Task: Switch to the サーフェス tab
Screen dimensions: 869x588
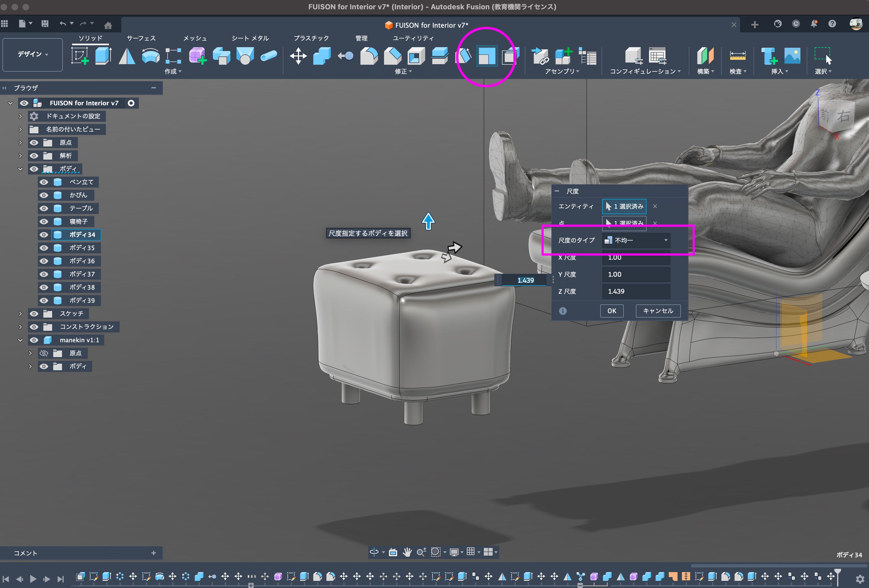Action: (141, 38)
